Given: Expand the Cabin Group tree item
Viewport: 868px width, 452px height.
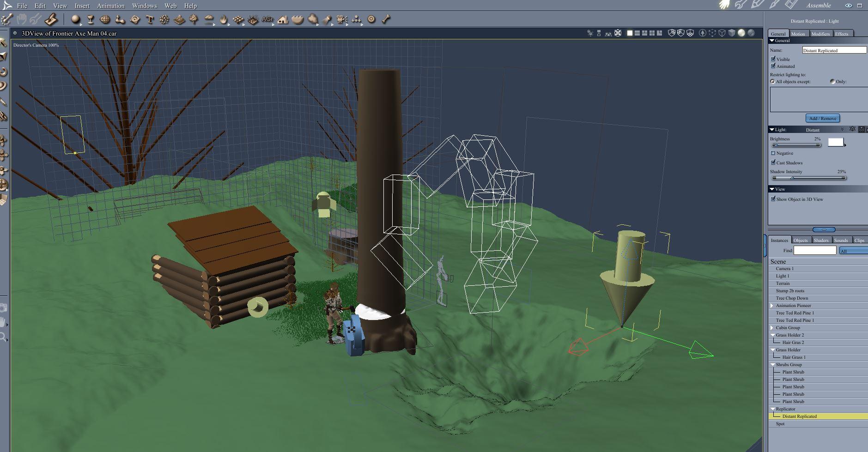Looking at the screenshot, I should point(772,328).
